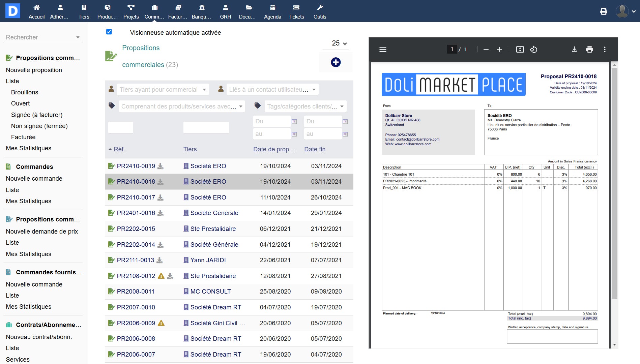Image resolution: width=640 pixels, height=364 pixels.
Task: Download the PDF for PR2410-0019
Action: coord(161,166)
